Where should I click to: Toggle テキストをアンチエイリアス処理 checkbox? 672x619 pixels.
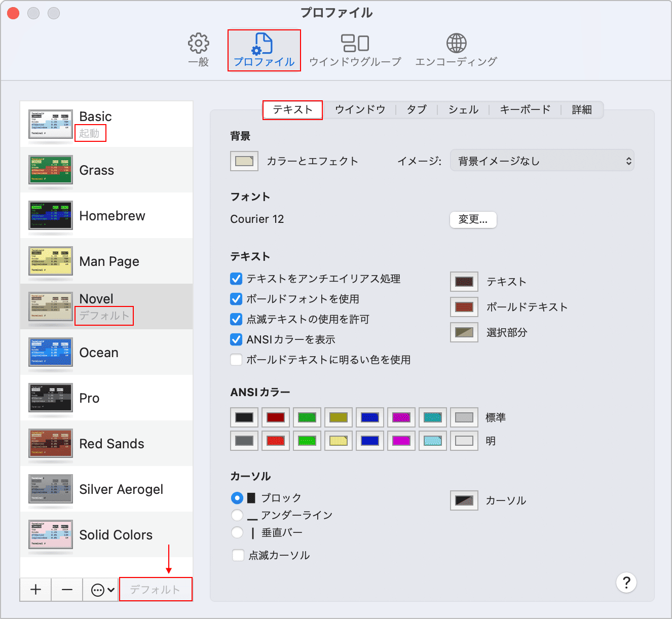coord(236,279)
